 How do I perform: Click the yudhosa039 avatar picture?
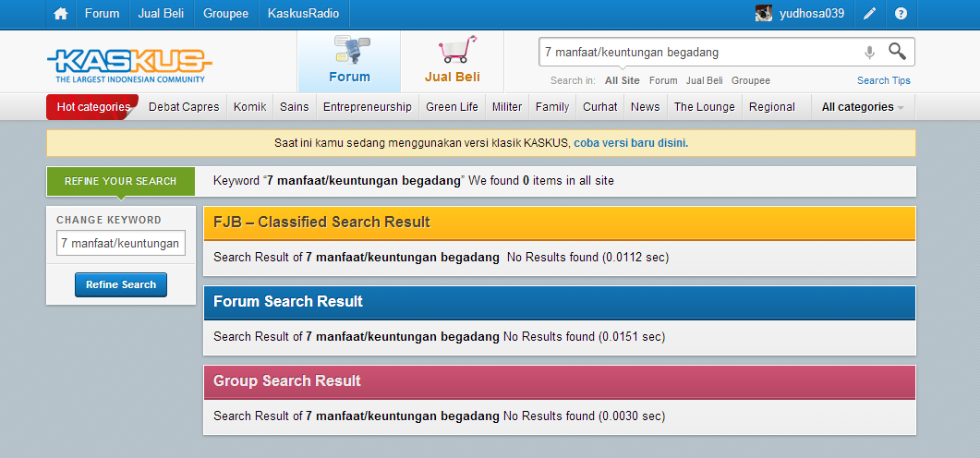pyautogui.click(x=764, y=13)
